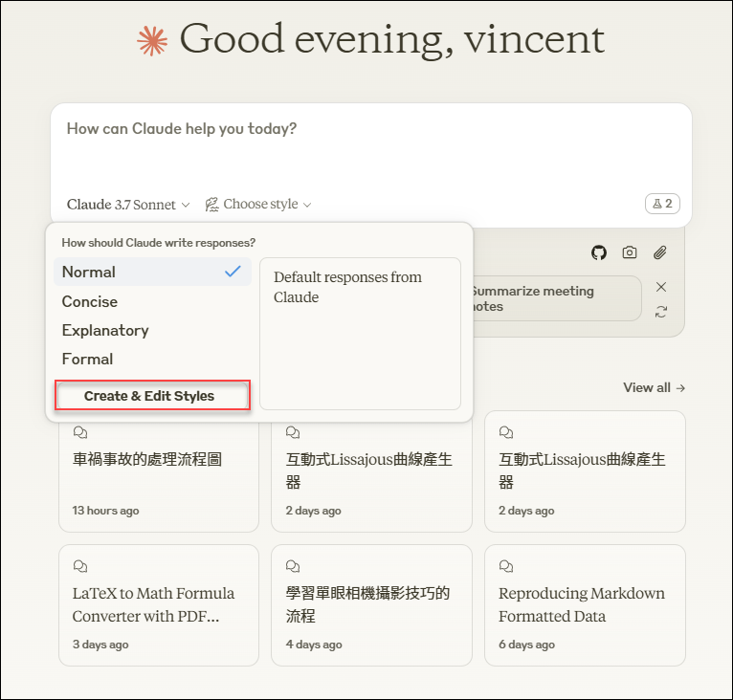The height and width of the screenshot is (700, 733).
Task: Click the chat bubble icon on the 學習單眼相機 card
Action: (x=293, y=566)
